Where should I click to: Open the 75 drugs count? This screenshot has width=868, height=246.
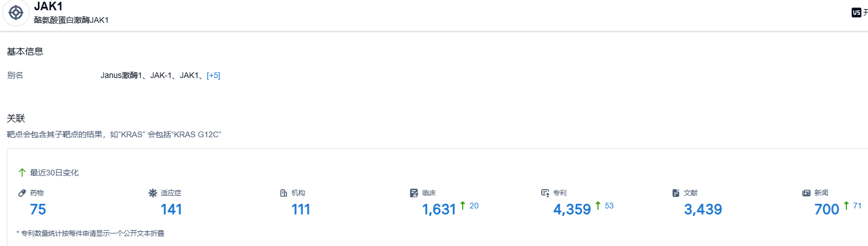(x=38, y=210)
